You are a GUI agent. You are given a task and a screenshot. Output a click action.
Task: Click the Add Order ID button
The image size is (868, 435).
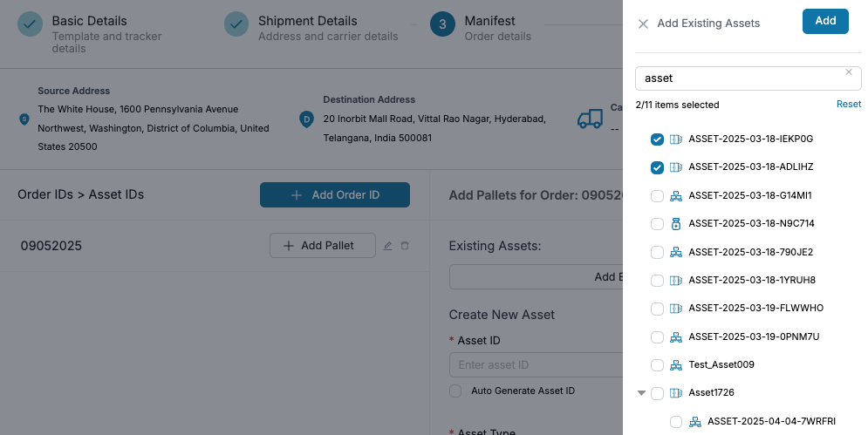coord(335,194)
